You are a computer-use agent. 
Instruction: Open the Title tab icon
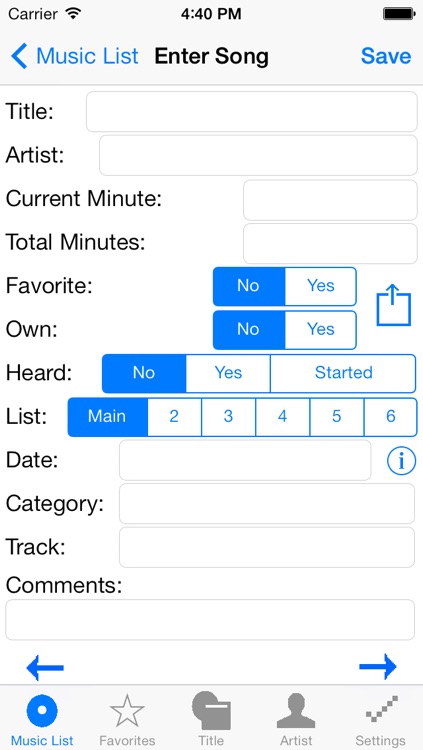pos(211,719)
